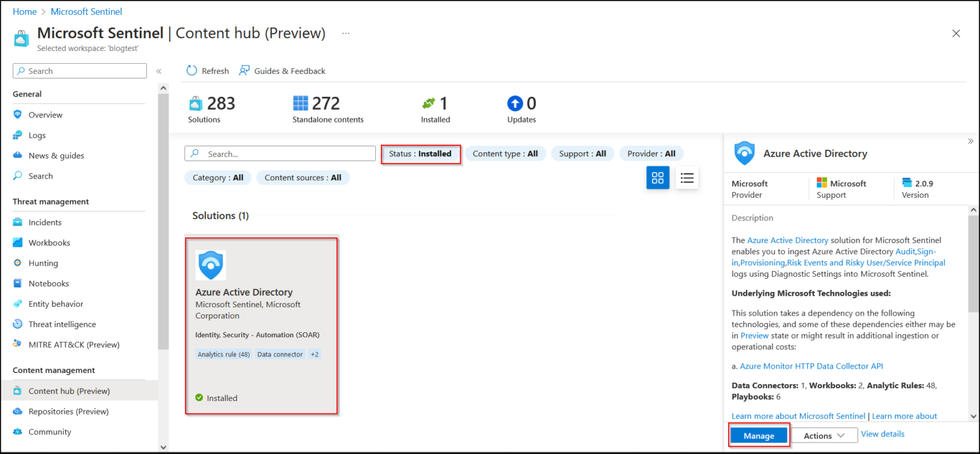
Task: Refresh the Content hub
Action: (x=207, y=71)
